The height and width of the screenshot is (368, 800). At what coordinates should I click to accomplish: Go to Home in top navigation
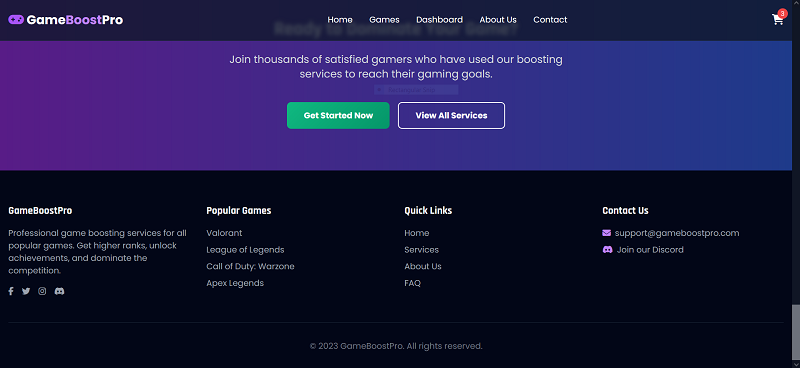click(x=340, y=20)
